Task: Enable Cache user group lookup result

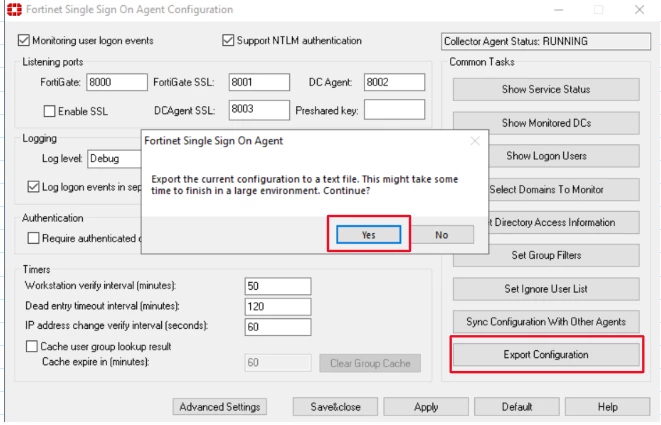Action: point(32,346)
